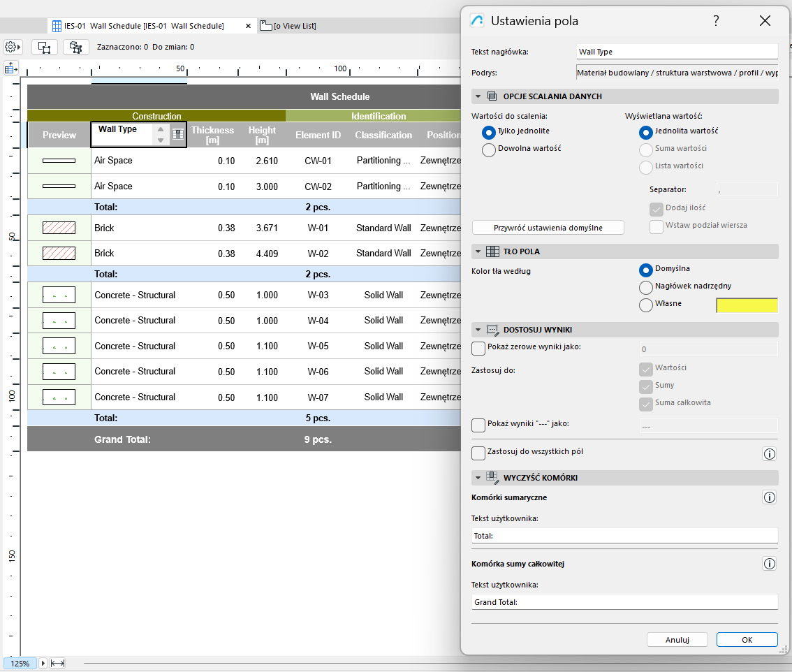The height and width of the screenshot is (672, 792).
Task: Click the info icon next to Zastosuj do wszystkich pól
Action: [x=769, y=453]
